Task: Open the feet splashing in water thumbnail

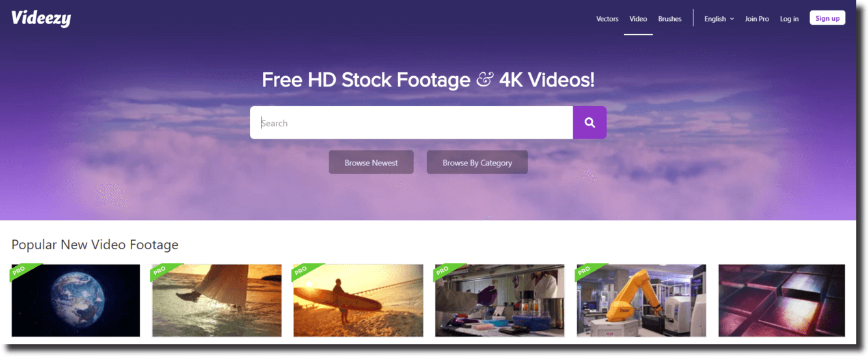Action: click(x=217, y=300)
